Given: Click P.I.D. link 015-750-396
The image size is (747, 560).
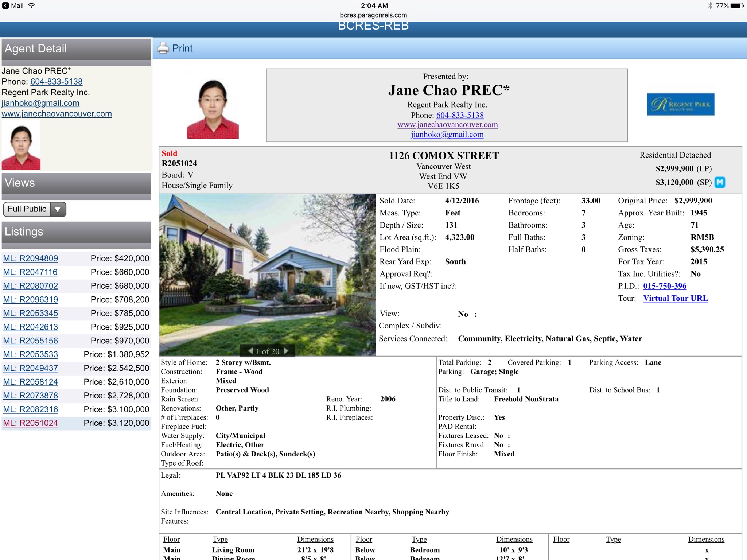Looking at the screenshot, I should click(665, 286).
